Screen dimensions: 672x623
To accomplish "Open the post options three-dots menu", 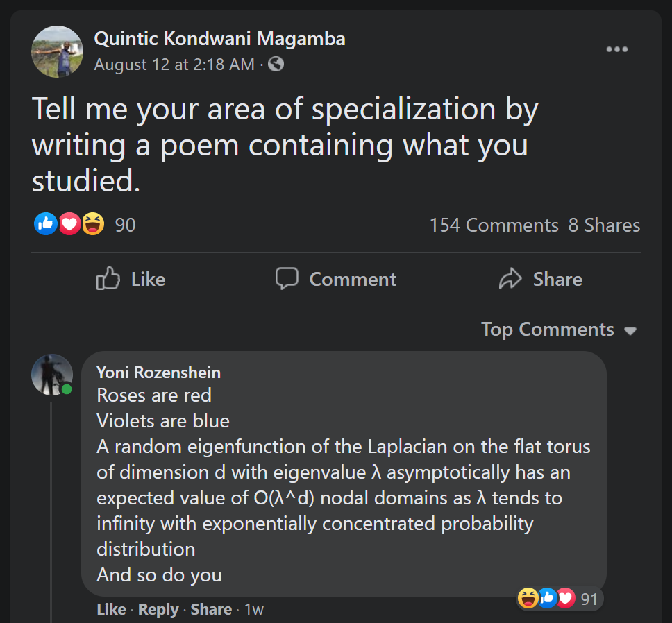I will [616, 49].
